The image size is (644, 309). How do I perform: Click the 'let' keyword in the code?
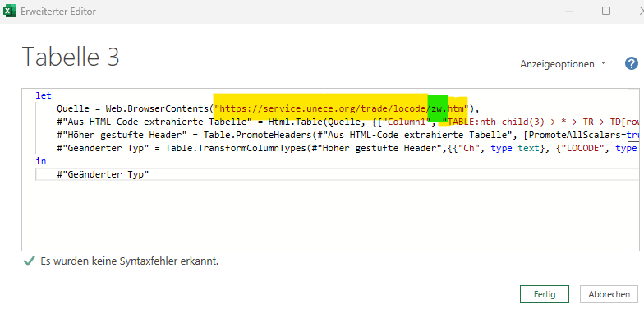point(43,95)
